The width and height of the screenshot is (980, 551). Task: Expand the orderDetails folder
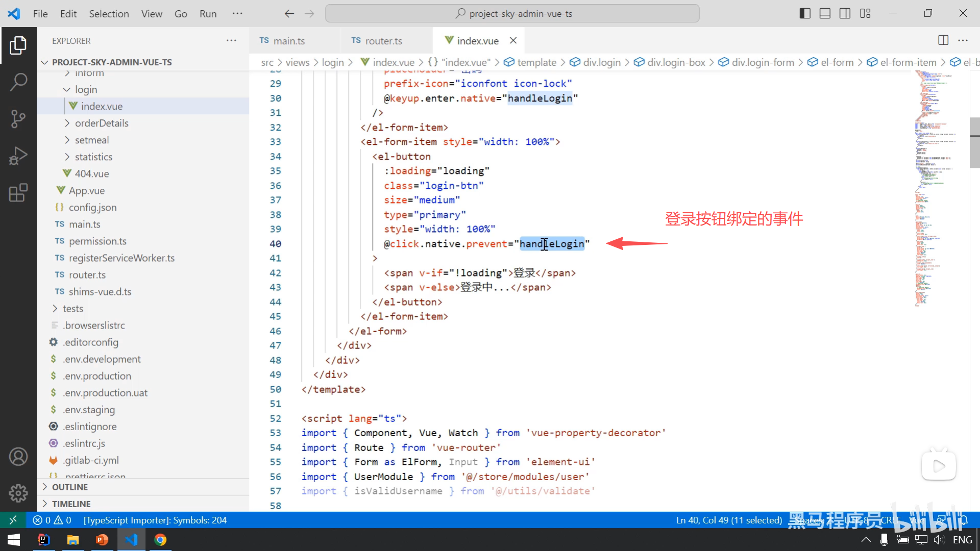pos(101,123)
